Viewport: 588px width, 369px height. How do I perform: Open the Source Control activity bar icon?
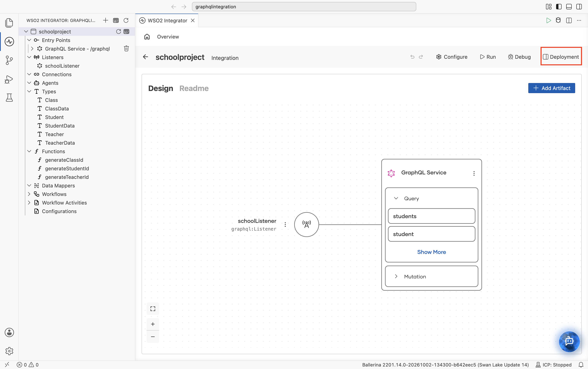9,60
